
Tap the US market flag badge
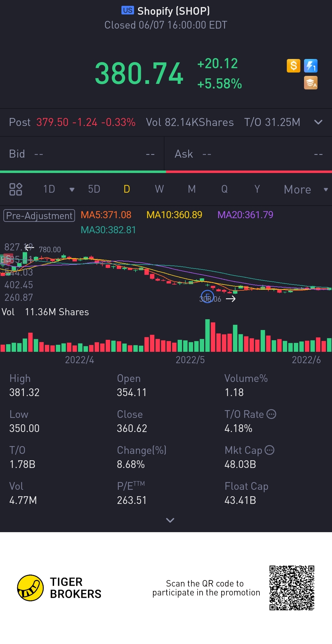[128, 10]
